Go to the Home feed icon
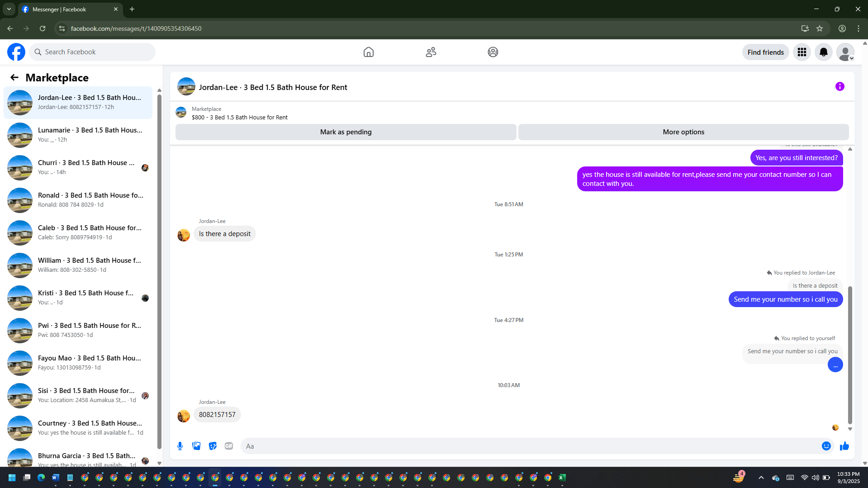Screen dimensions: 868x488 (x=369, y=52)
